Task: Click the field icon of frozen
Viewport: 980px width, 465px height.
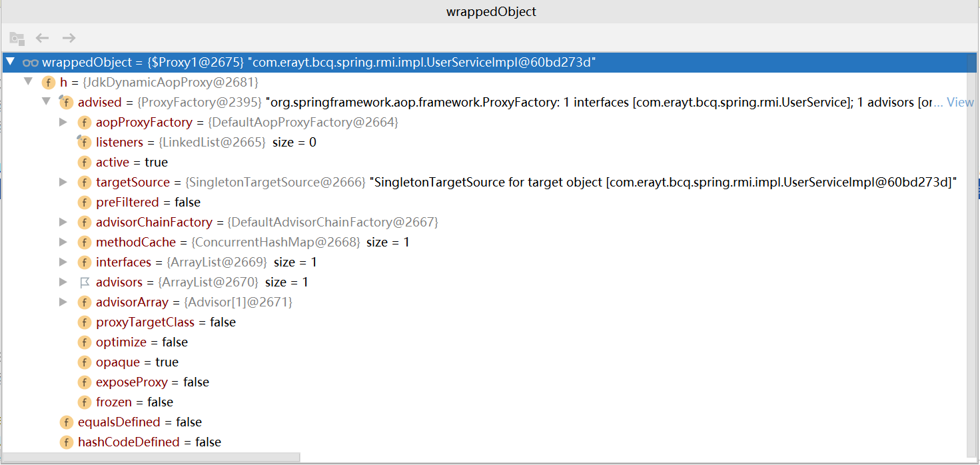Action: pos(84,402)
